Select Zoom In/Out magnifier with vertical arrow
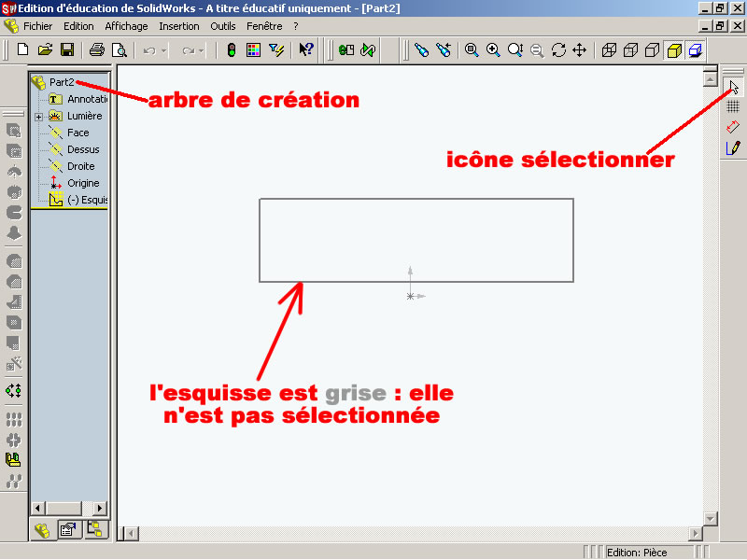This screenshot has height=560, width=747. [515, 49]
